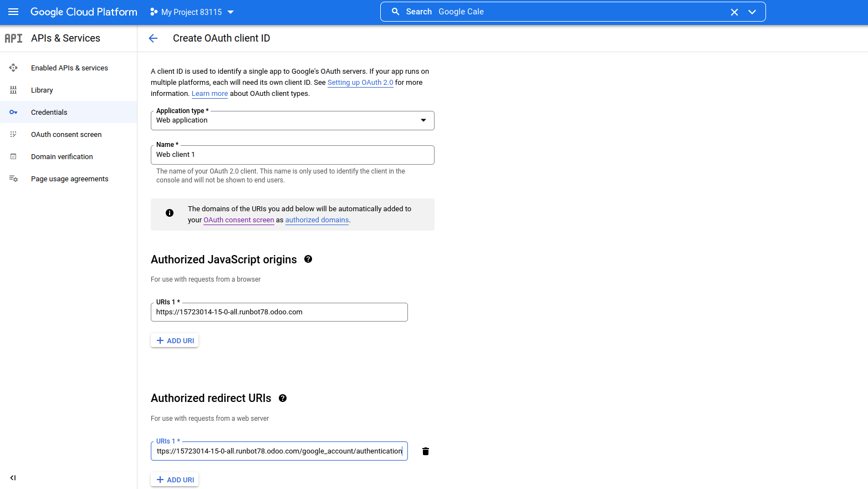The width and height of the screenshot is (868, 489).
Task: Collapse the sidebar navigation
Action: pyautogui.click(x=13, y=478)
